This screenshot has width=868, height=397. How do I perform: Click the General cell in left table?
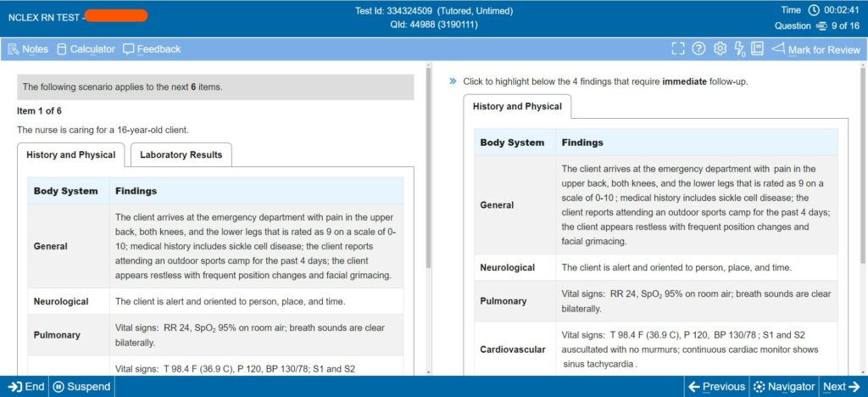click(68, 246)
